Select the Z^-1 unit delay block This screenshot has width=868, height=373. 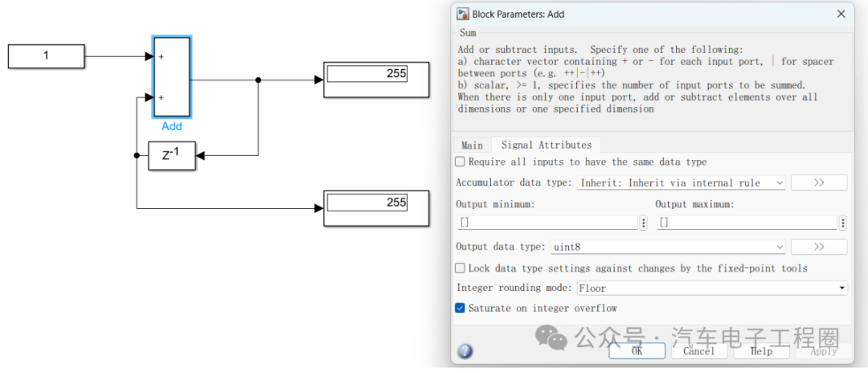pos(172,155)
